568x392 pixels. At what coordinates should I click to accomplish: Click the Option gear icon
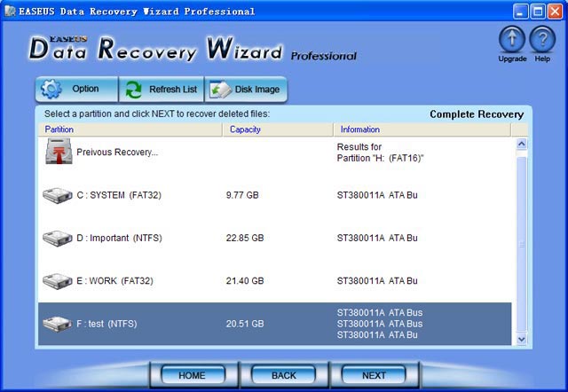tap(51, 89)
